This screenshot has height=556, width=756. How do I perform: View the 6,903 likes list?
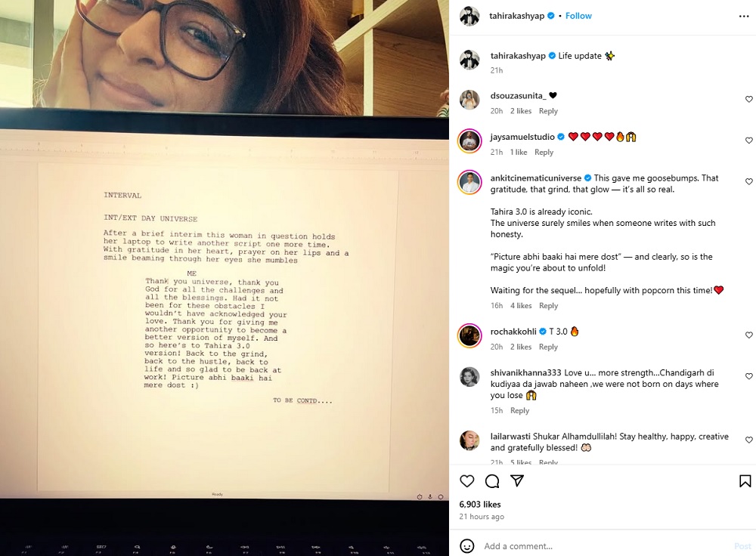(x=480, y=505)
